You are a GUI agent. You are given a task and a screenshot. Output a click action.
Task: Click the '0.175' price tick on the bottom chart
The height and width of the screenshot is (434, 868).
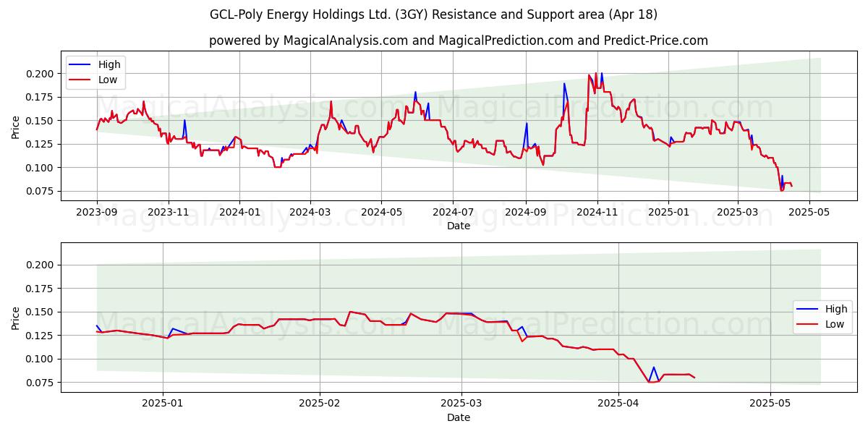(x=41, y=289)
